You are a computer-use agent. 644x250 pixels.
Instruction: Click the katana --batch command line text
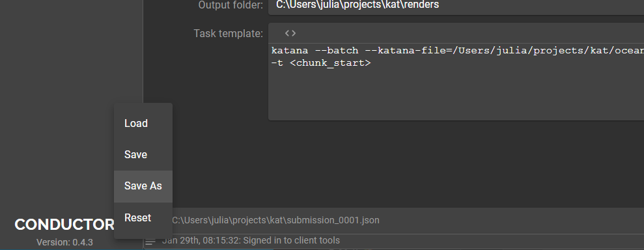[458, 51]
